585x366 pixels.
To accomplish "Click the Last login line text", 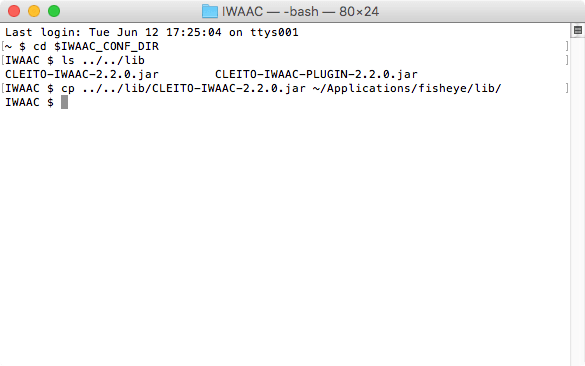I will coord(151,32).
